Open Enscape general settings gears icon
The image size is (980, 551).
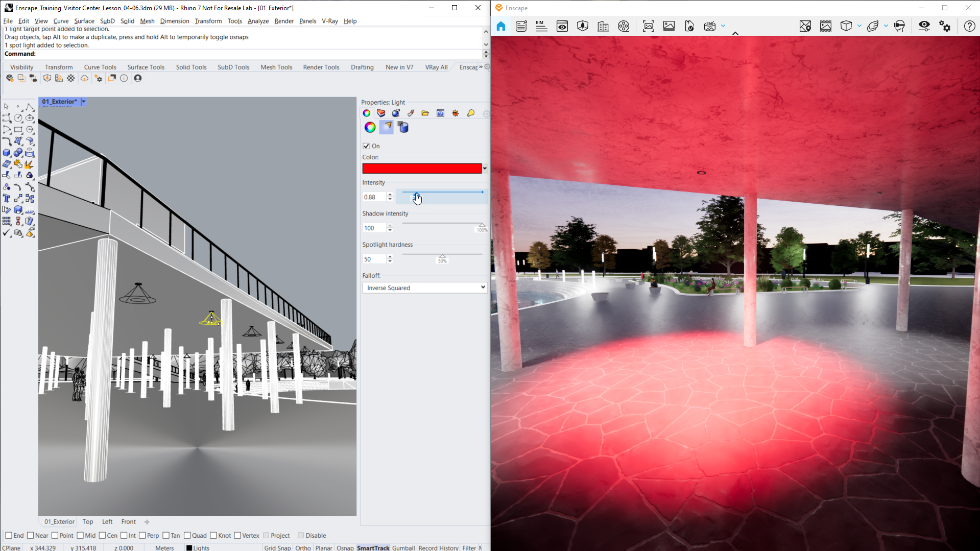945,27
